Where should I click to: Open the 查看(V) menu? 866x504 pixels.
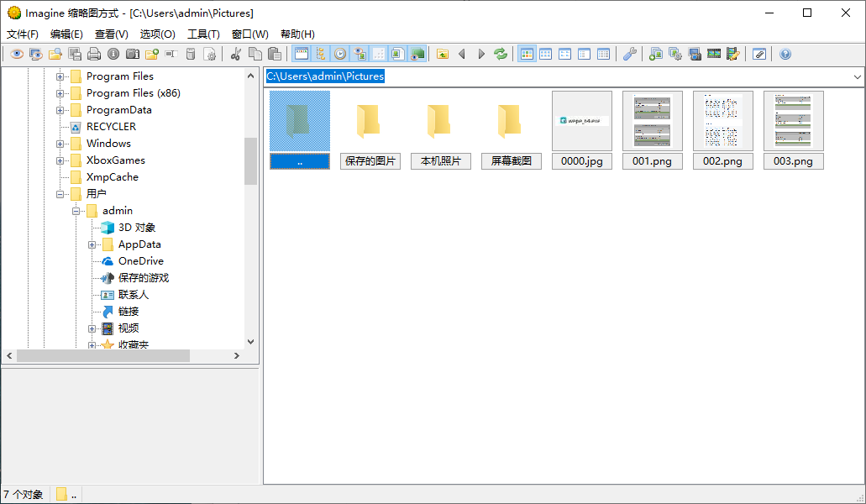112,34
